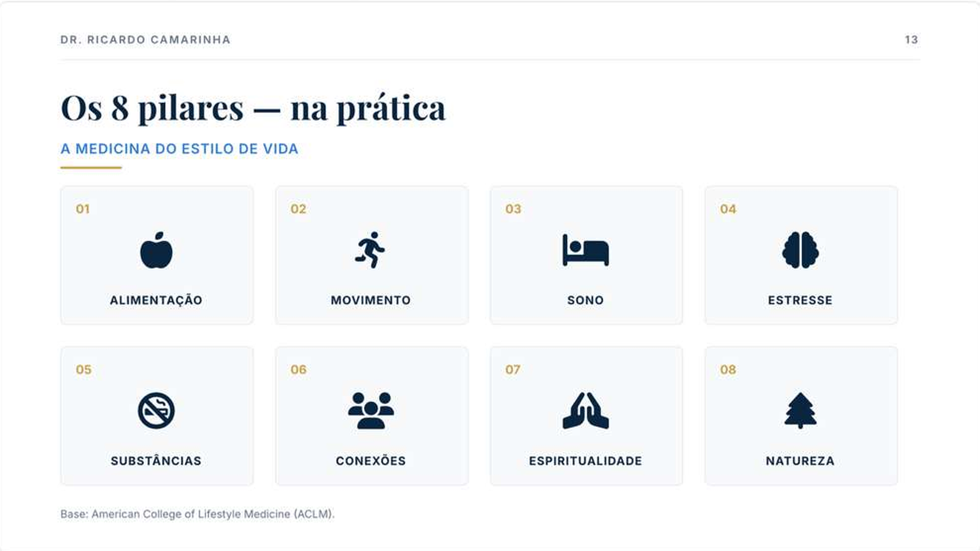This screenshot has height=551, width=980.
Task: Select the MOVIMENTO label text
Action: pyautogui.click(x=371, y=300)
